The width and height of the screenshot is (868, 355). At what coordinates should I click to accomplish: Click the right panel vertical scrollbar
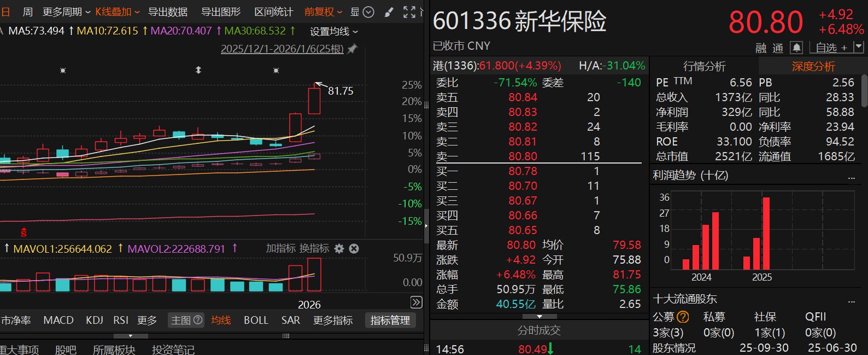864,90
